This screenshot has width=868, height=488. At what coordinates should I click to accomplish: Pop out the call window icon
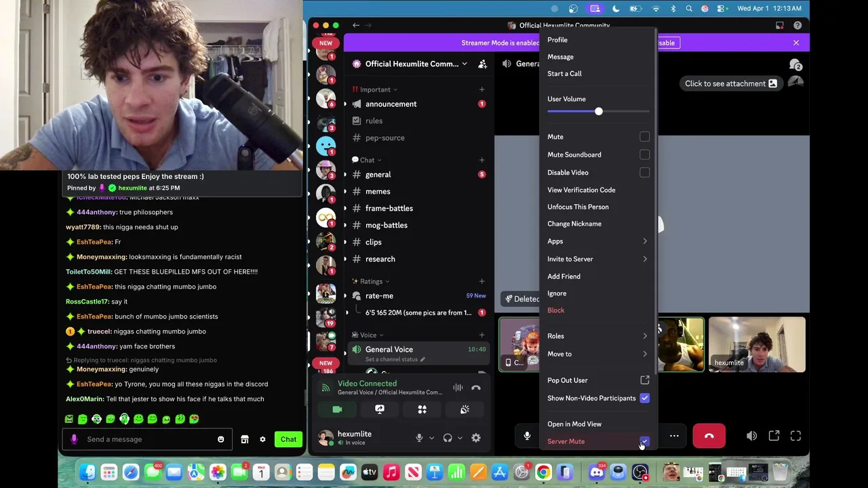774,436
